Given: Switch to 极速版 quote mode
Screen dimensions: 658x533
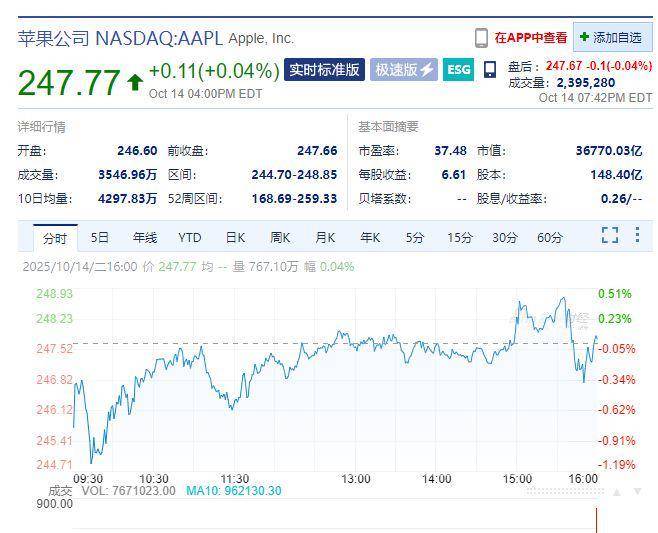Looking at the screenshot, I should pyautogui.click(x=404, y=70).
